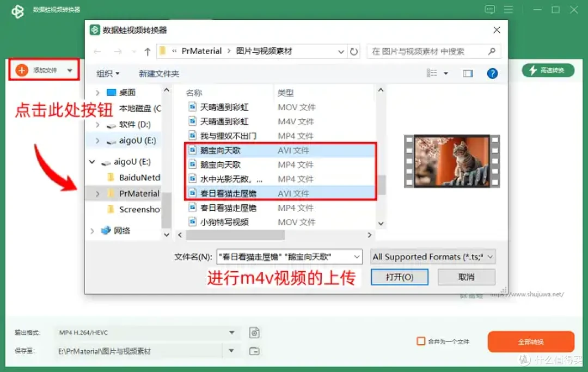
Task: Toggle the preview pane icon
Action: click(468, 74)
